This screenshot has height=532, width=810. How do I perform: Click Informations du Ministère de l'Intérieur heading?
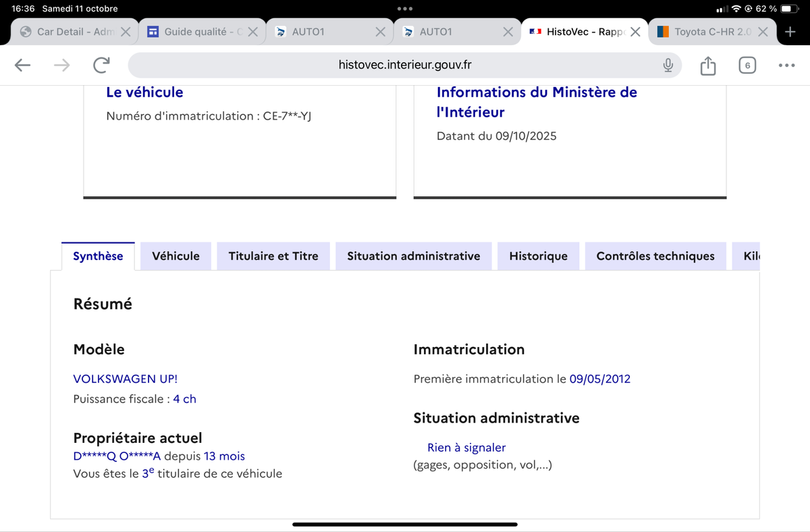point(537,102)
